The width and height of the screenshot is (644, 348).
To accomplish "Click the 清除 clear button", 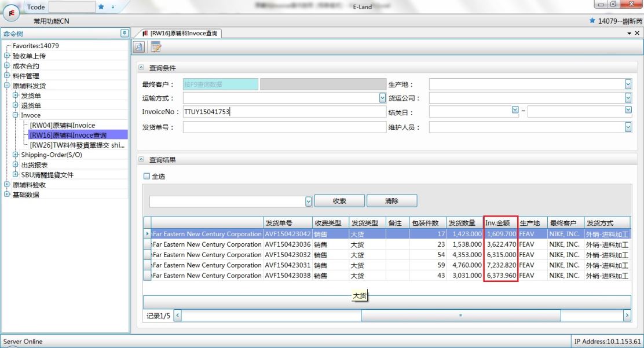I will (391, 201).
